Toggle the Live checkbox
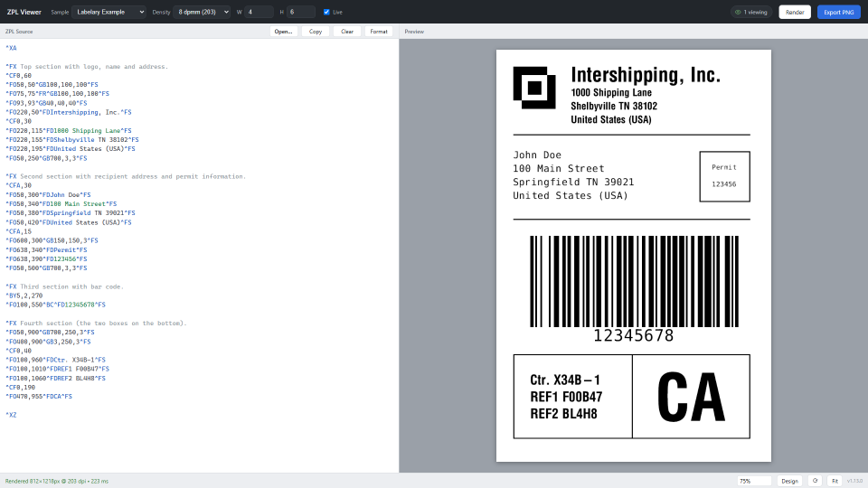This screenshot has width=868, height=488. 326,12
